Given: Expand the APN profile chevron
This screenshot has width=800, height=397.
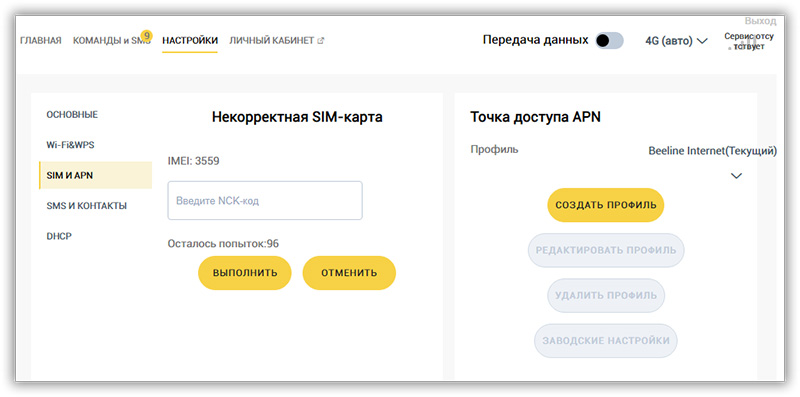Looking at the screenshot, I should 736,176.
